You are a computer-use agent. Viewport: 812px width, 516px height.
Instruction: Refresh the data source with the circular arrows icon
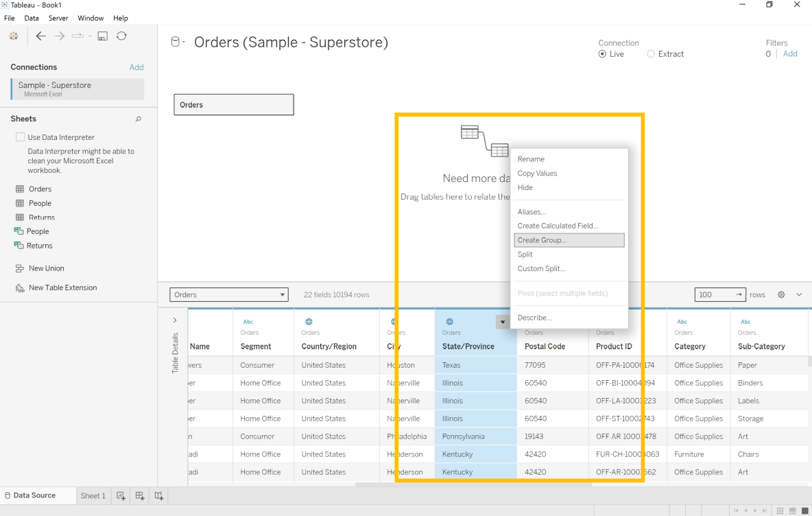click(121, 36)
